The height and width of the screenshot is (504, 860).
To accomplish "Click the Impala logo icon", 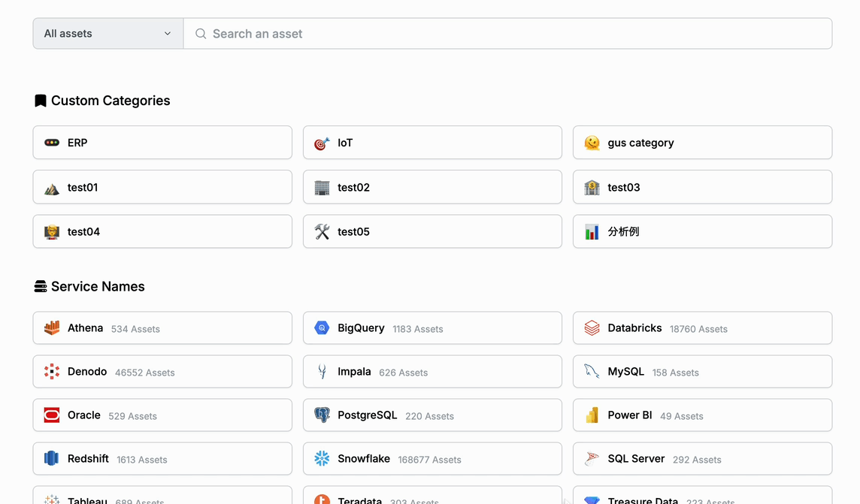I will (322, 371).
